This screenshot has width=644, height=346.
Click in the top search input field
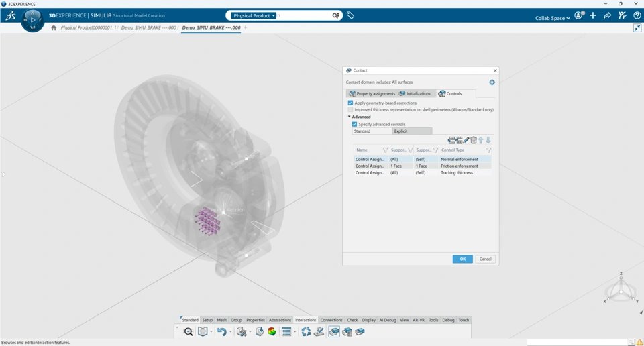point(304,15)
